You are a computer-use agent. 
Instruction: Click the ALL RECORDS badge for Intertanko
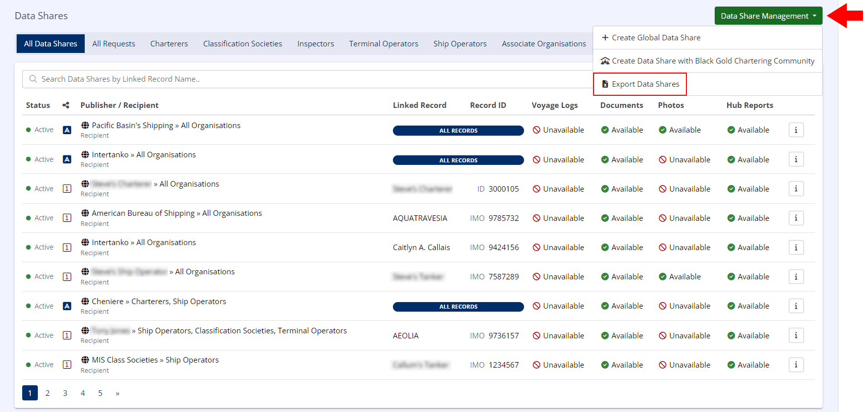point(458,160)
